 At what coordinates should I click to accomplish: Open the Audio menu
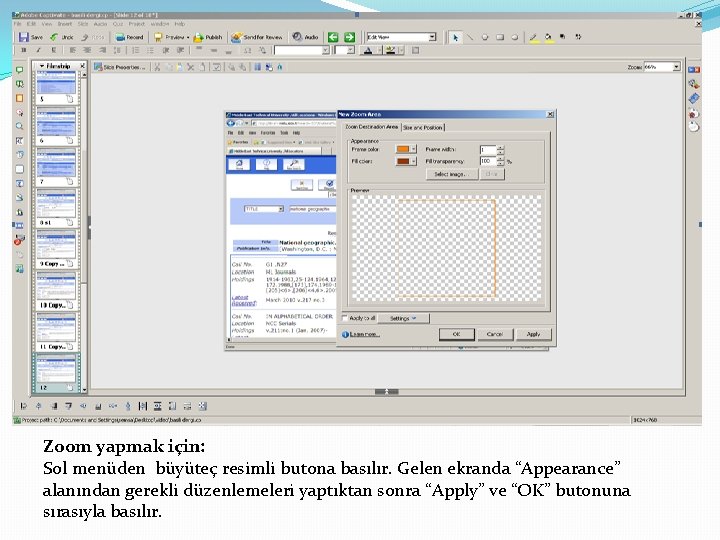click(x=100, y=24)
